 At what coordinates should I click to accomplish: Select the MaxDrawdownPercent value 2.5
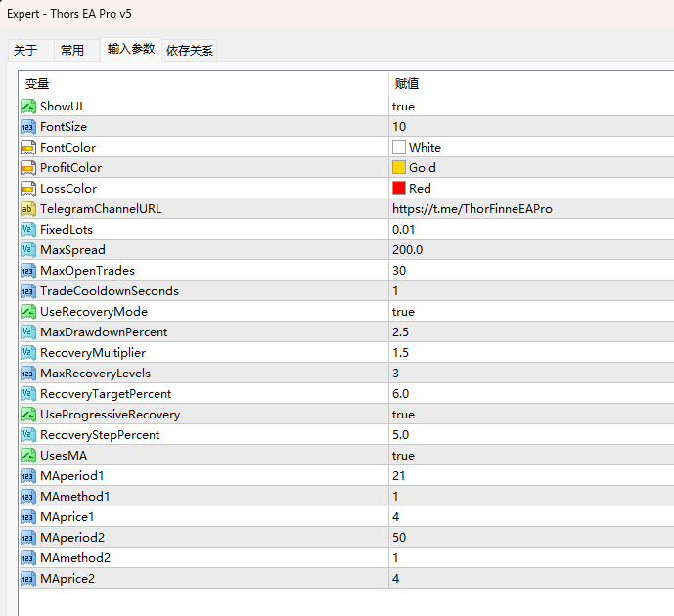point(400,332)
